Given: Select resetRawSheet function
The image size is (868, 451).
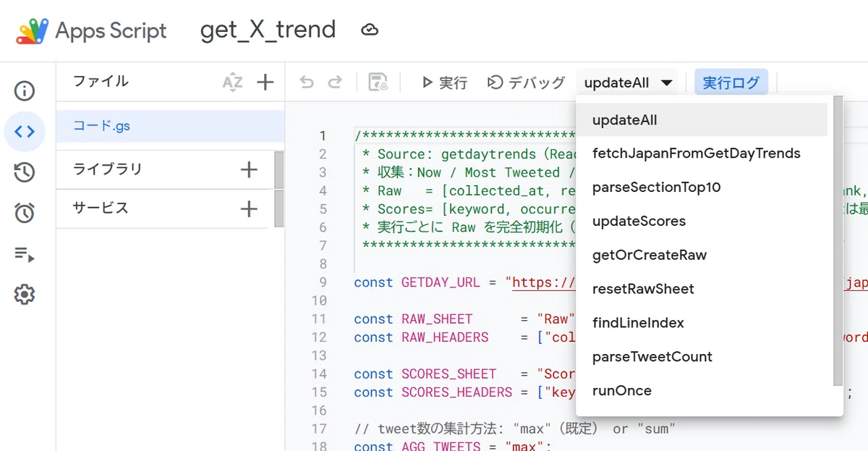Looking at the screenshot, I should (x=702, y=289).
